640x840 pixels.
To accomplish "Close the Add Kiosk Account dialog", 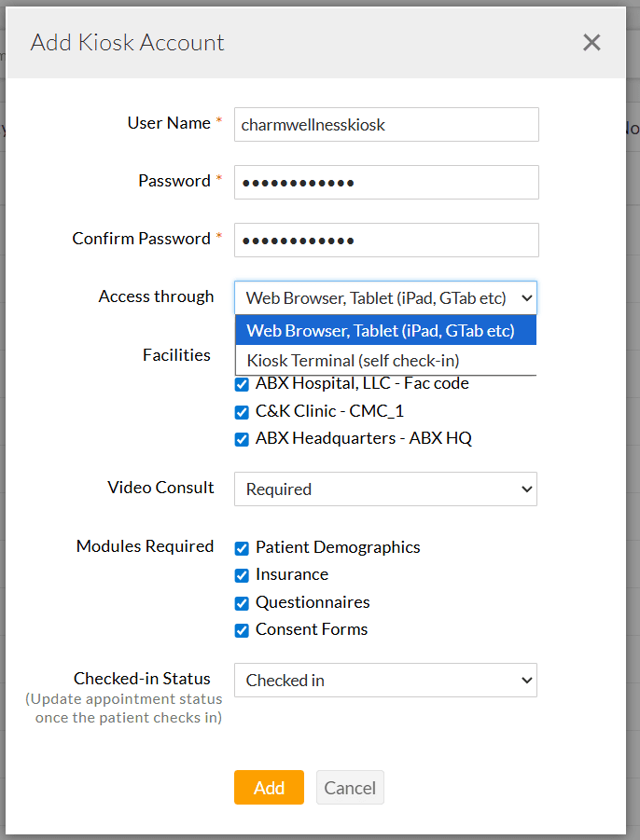I will coord(591,43).
